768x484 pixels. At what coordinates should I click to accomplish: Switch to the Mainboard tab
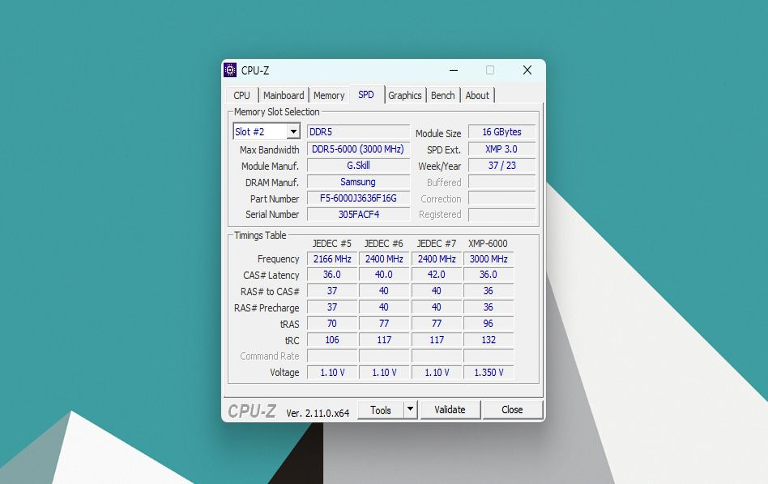pyautogui.click(x=284, y=96)
